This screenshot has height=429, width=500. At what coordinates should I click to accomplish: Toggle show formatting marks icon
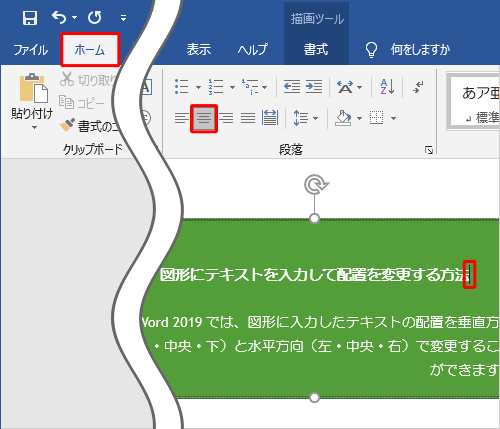click(418, 87)
